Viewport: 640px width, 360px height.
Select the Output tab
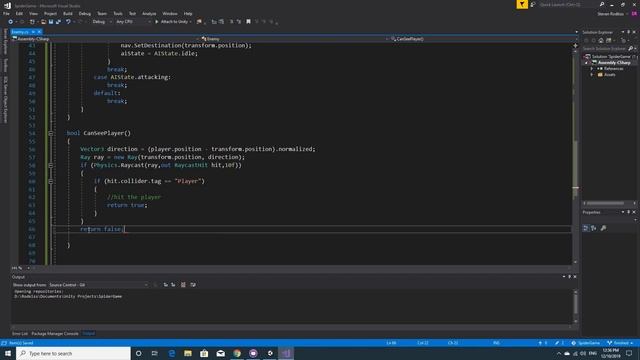click(89, 334)
